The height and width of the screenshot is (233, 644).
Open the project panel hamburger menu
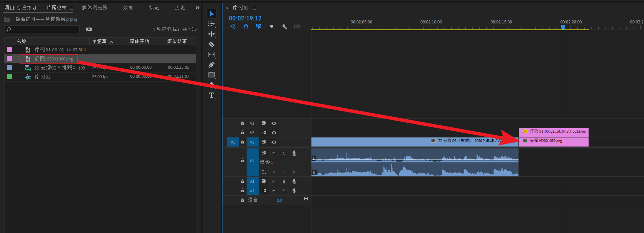click(x=72, y=8)
